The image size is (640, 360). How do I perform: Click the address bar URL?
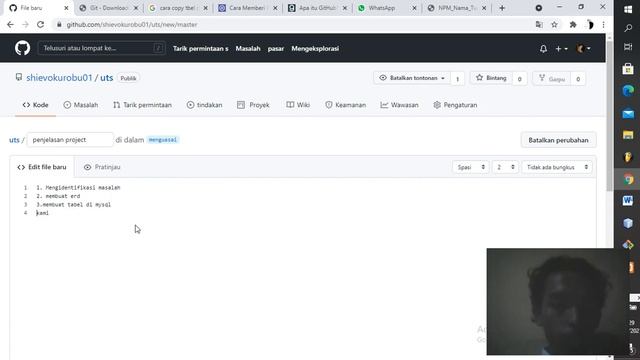click(131, 24)
